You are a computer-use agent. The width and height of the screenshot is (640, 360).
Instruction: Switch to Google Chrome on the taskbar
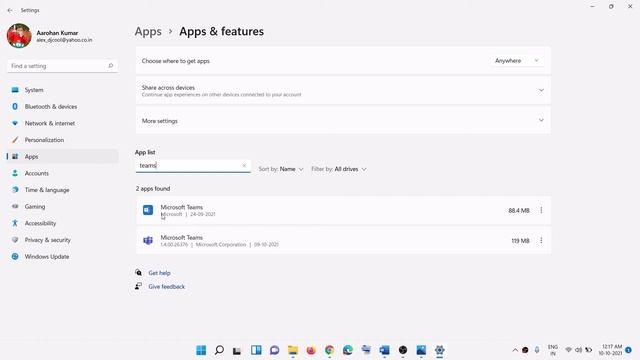tap(329, 350)
